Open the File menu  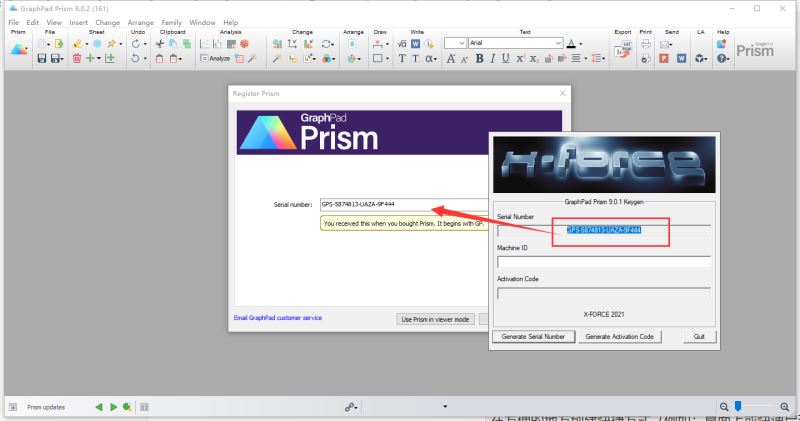coord(14,22)
